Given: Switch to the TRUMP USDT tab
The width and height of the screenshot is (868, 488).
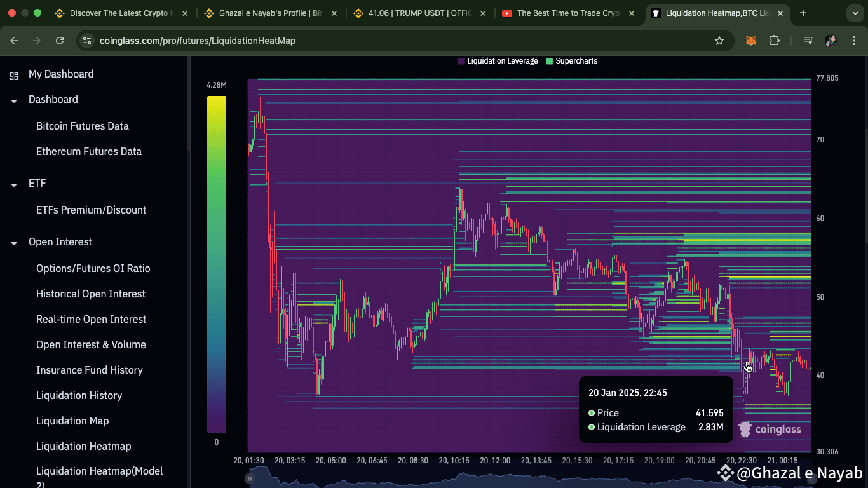Looking at the screenshot, I should click(x=421, y=13).
